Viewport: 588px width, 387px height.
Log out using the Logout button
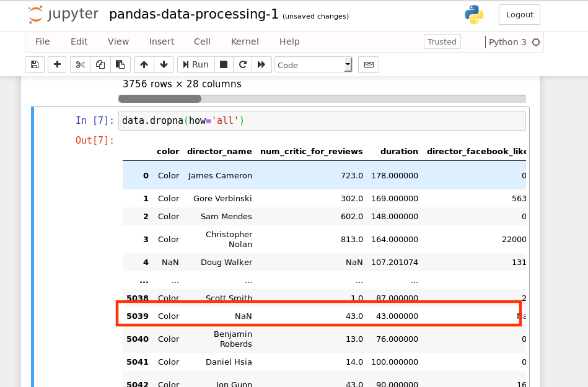coord(519,14)
